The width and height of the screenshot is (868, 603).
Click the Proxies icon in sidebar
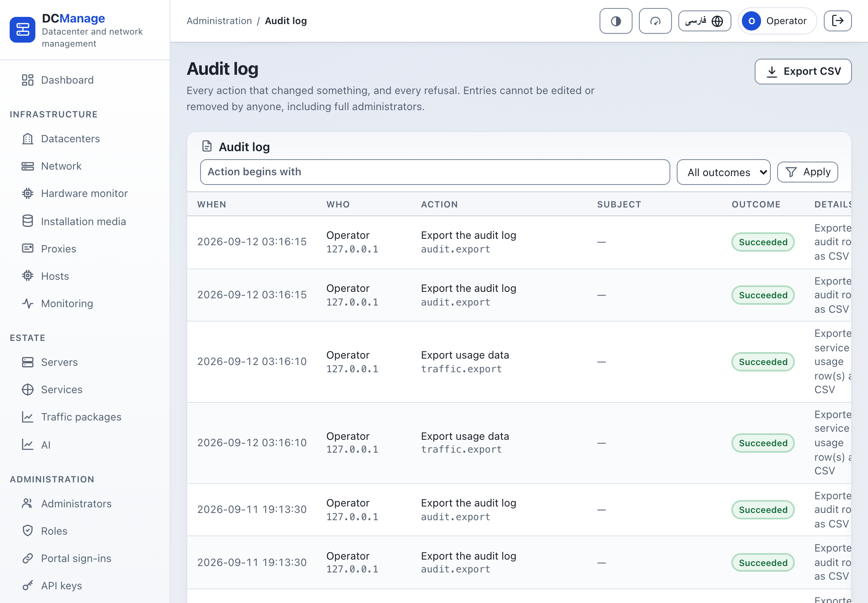28,248
